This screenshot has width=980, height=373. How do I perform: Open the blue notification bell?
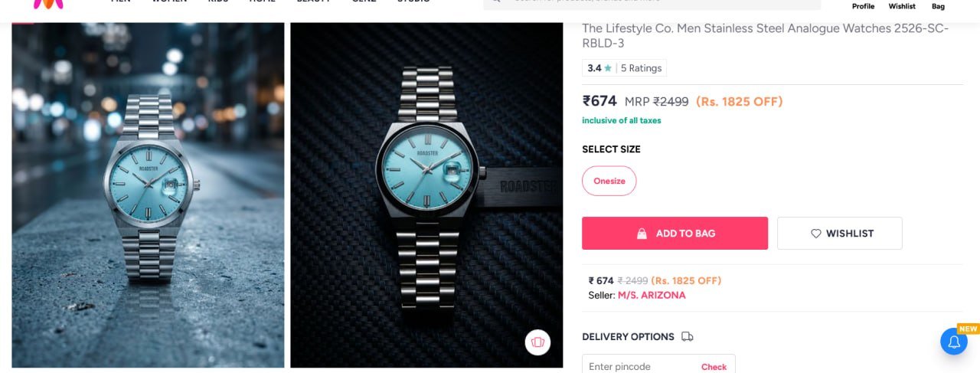954,342
